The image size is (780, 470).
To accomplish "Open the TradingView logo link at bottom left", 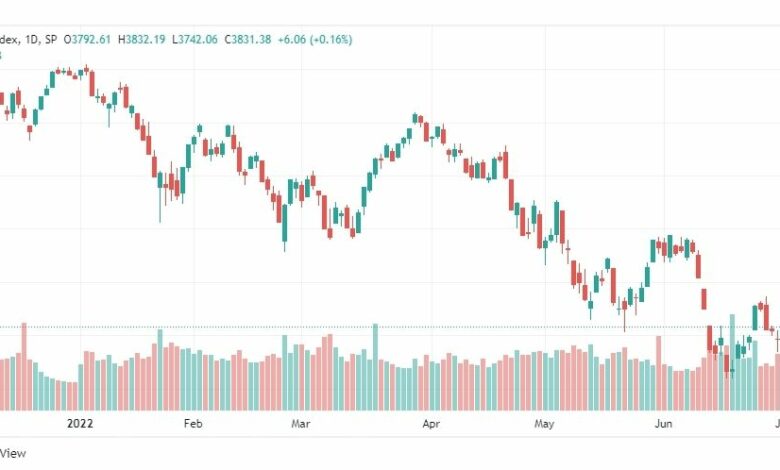I will [x=13, y=453].
